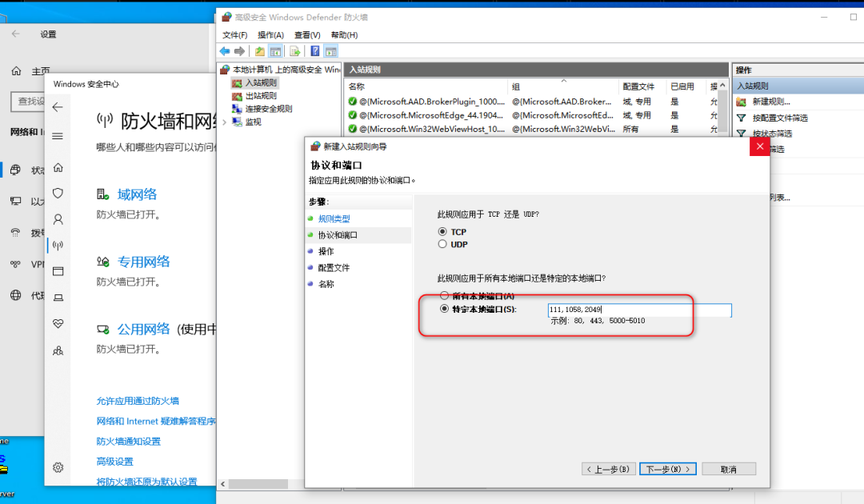The height and width of the screenshot is (504, 864).
Task: Toggle Show/Hide Action Pane toolbar icon
Action: 330,51
